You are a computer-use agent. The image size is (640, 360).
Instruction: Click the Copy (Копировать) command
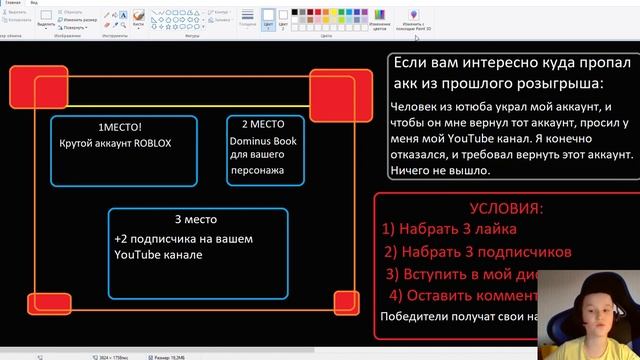click(x=17, y=20)
